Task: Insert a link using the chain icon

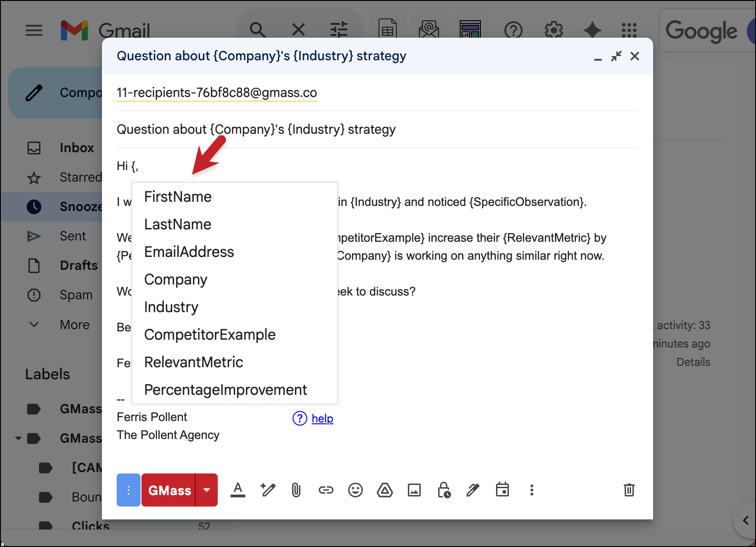Action: [x=326, y=490]
